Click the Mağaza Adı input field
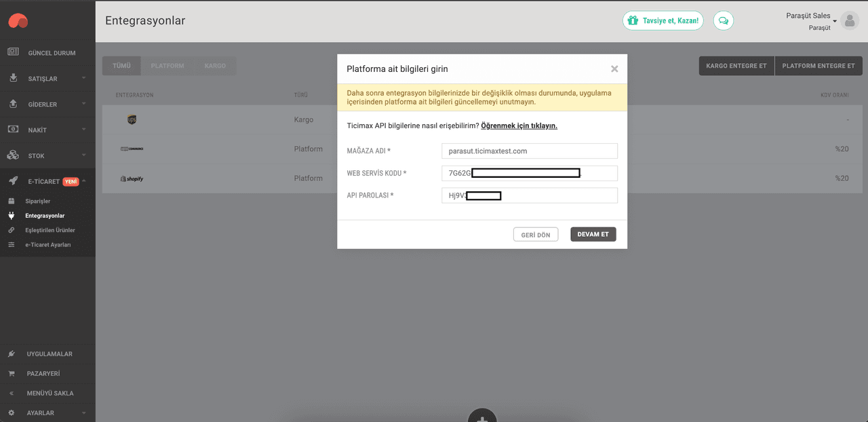This screenshot has width=868, height=422. (x=530, y=151)
